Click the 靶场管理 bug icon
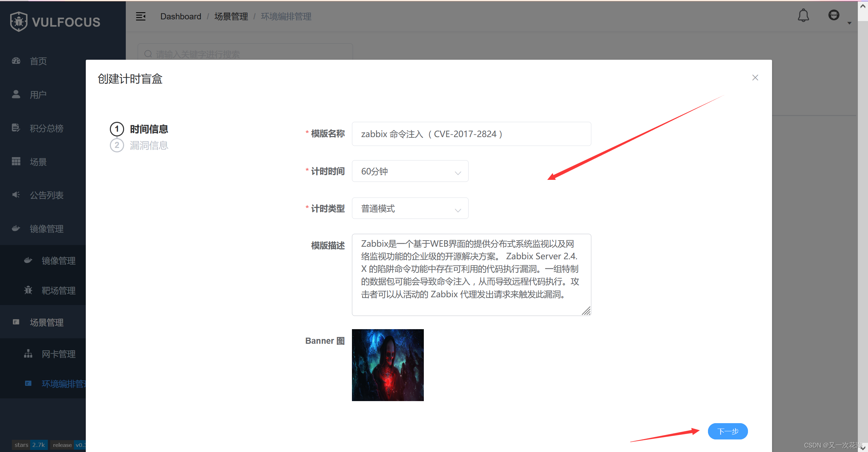 (28, 290)
